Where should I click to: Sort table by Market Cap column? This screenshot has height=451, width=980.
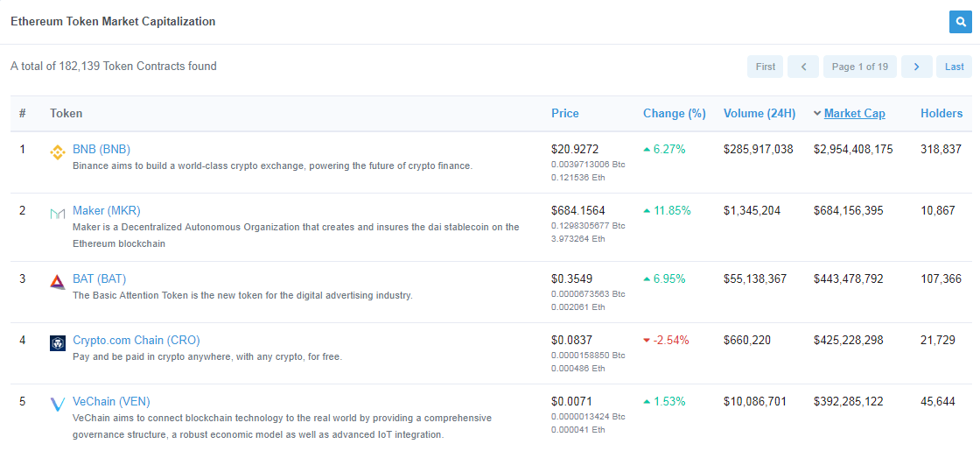854,113
